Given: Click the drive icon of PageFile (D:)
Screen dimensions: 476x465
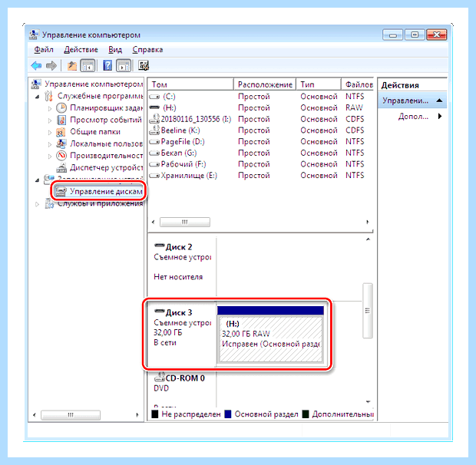Looking at the screenshot, I should click(x=154, y=142).
